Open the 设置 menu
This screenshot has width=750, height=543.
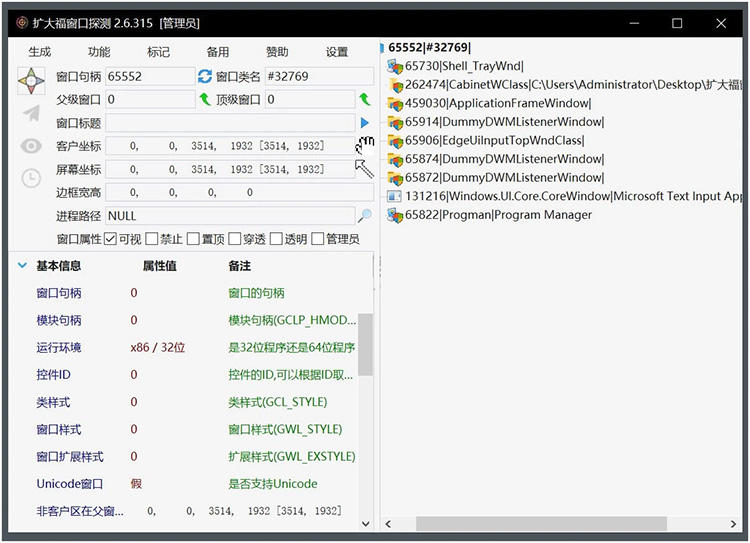(337, 52)
